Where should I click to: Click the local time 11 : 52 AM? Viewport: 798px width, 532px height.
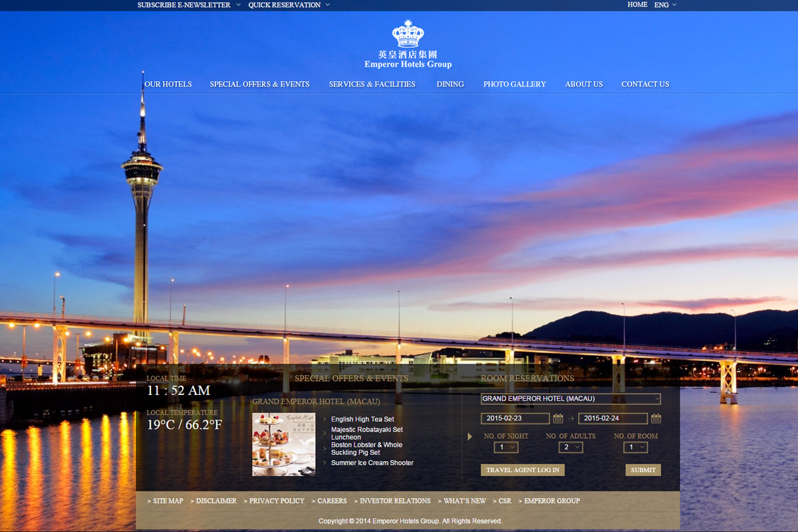click(178, 391)
